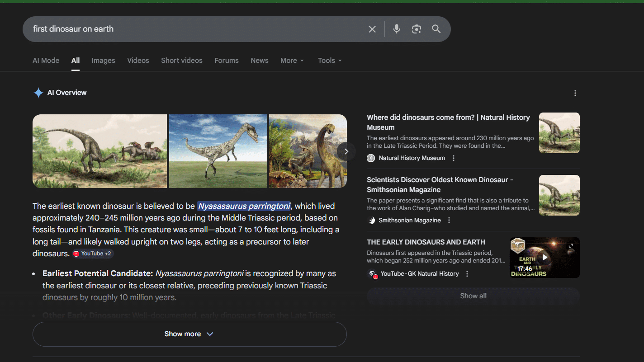Viewport: 644px width, 362px height.
Task: Open Google Lens camera search
Action: click(x=416, y=29)
